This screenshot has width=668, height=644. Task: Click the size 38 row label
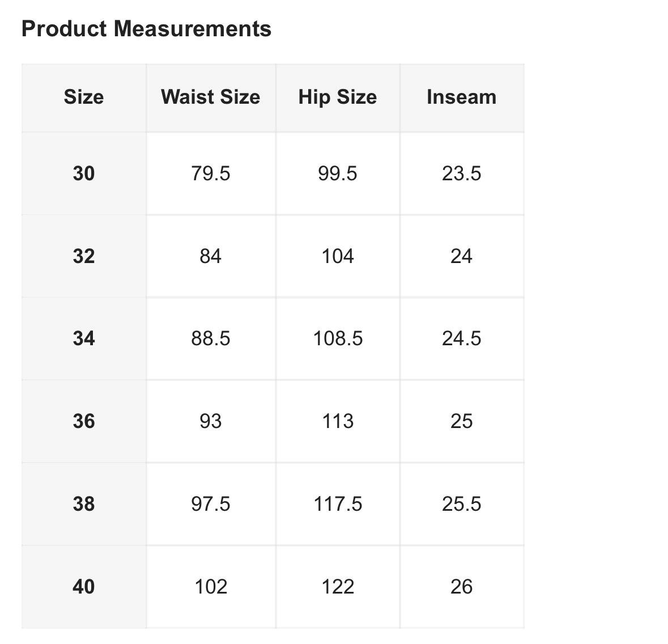(84, 504)
